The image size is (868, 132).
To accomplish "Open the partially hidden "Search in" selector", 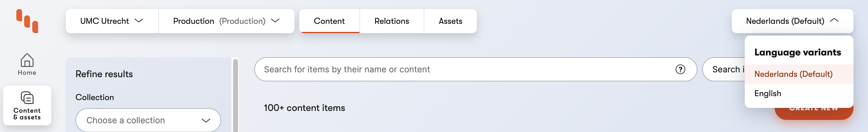I will pos(725,69).
